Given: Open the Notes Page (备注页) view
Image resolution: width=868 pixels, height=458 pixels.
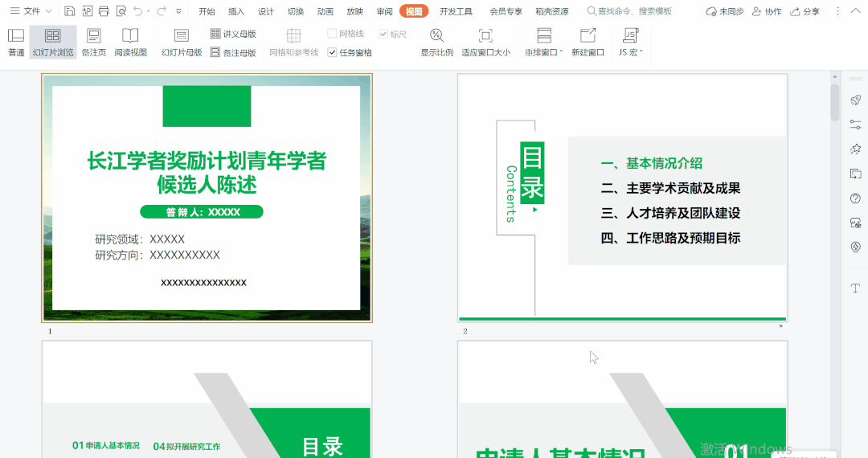Looking at the screenshot, I should pyautogui.click(x=93, y=43).
